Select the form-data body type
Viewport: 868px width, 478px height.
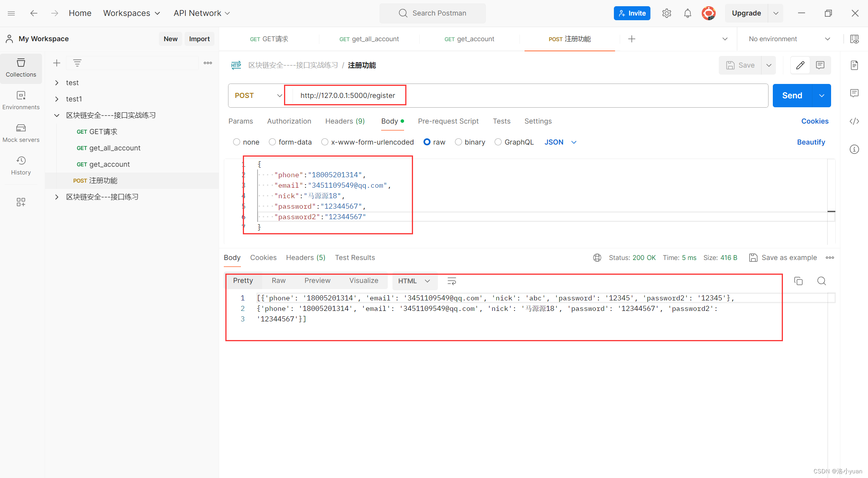point(272,142)
